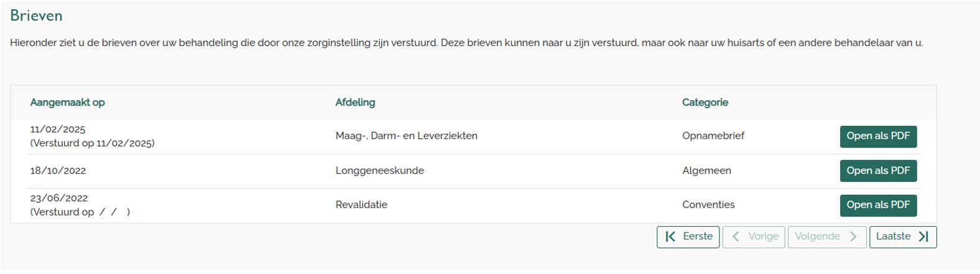Click the Brieven page heading

36,16
